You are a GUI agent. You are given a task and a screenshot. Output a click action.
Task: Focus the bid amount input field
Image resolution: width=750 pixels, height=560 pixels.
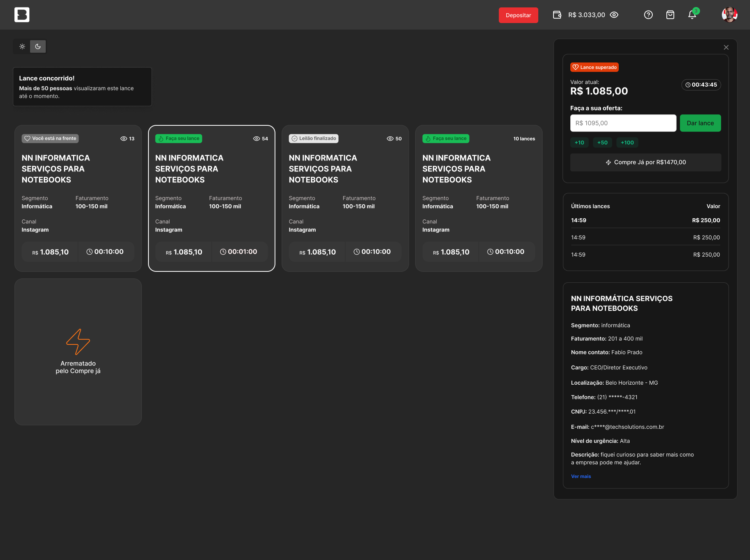point(623,123)
